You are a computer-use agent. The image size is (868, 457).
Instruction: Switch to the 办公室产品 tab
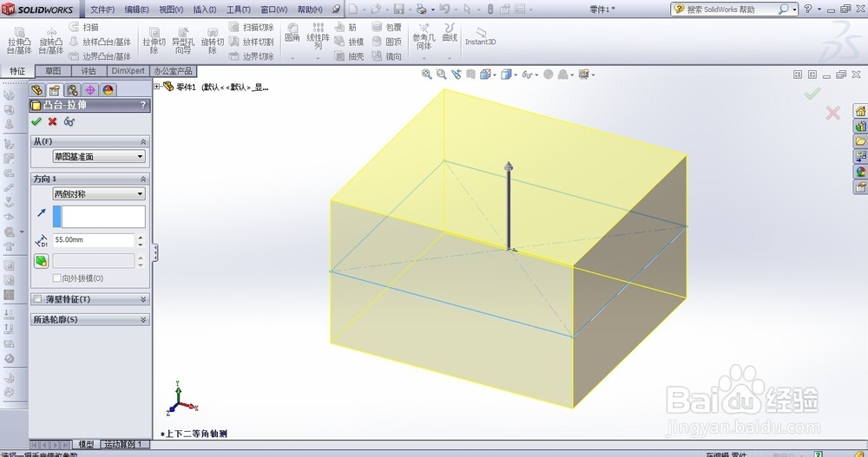tap(174, 71)
